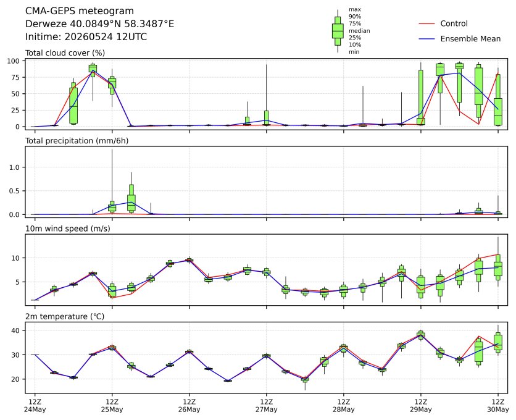Click the red Control legend line
516x420 pixels.
coord(427,23)
